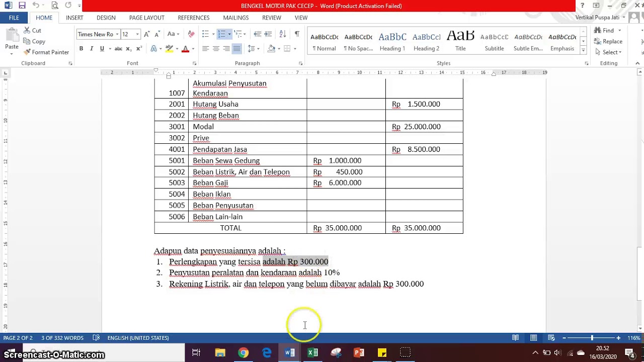Open the font name dropdown
644x362 pixels.
(x=117, y=34)
